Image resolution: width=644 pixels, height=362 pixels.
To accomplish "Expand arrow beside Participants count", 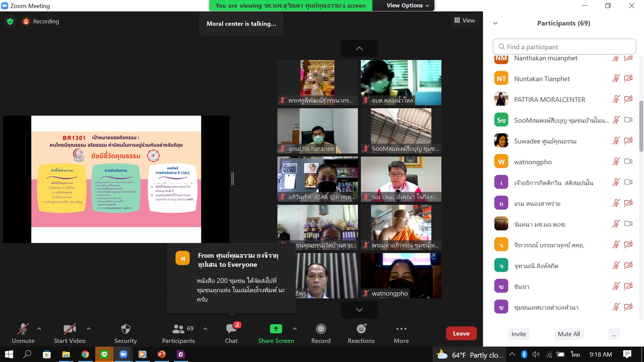I will [205, 329].
